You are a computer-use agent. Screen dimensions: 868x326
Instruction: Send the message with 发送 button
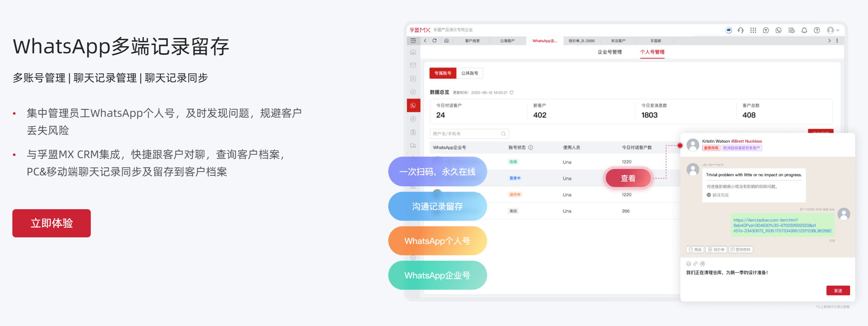pyautogui.click(x=838, y=290)
